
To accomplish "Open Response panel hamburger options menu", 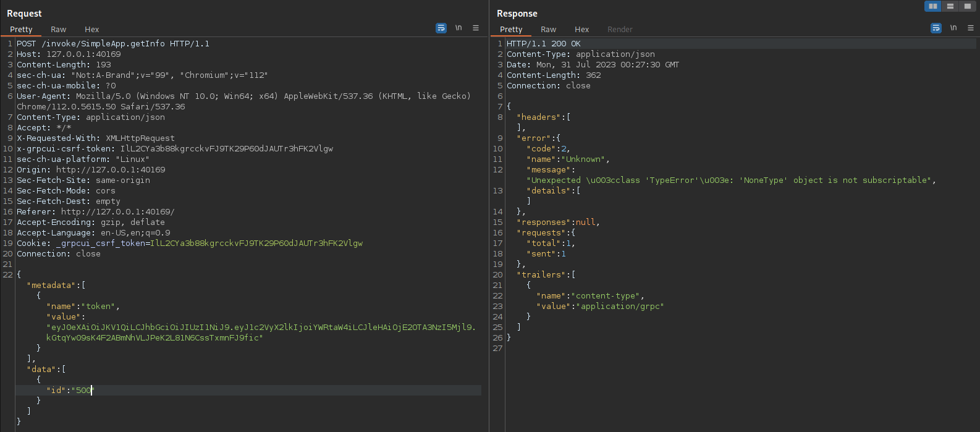I will (x=971, y=28).
